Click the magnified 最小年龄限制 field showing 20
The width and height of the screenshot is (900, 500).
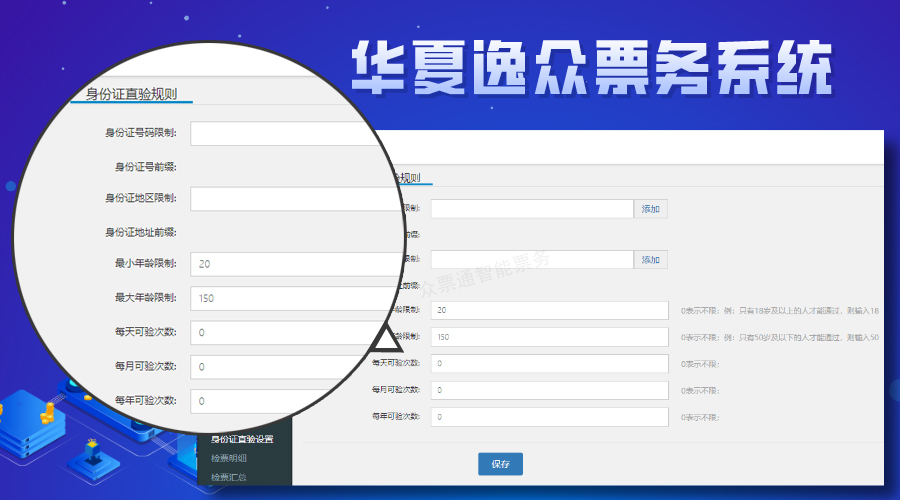(x=296, y=264)
